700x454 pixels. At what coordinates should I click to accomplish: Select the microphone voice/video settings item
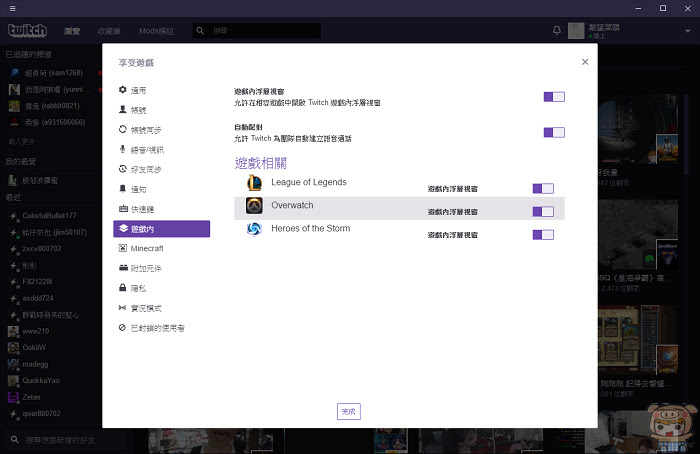point(162,150)
